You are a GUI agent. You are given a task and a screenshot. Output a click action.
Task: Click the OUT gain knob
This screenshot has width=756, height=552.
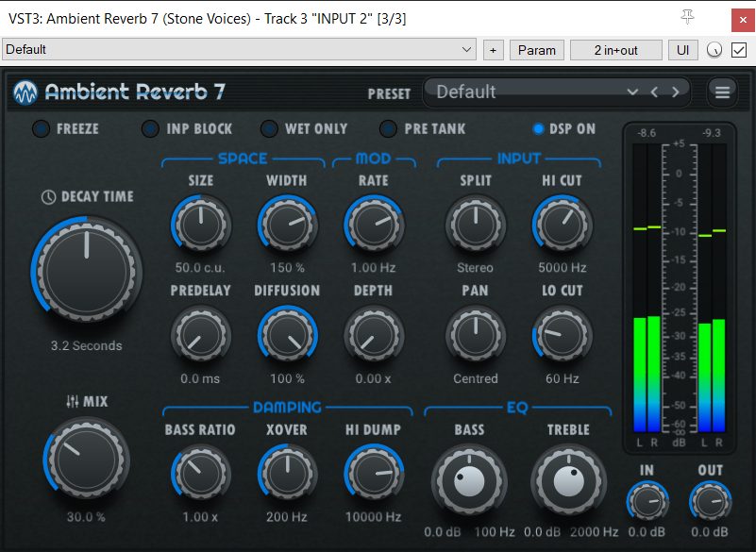tap(710, 502)
